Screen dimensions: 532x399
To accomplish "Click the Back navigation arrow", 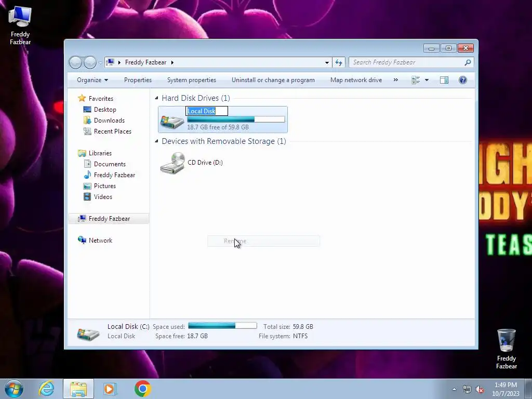I will click(x=75, y=62).
